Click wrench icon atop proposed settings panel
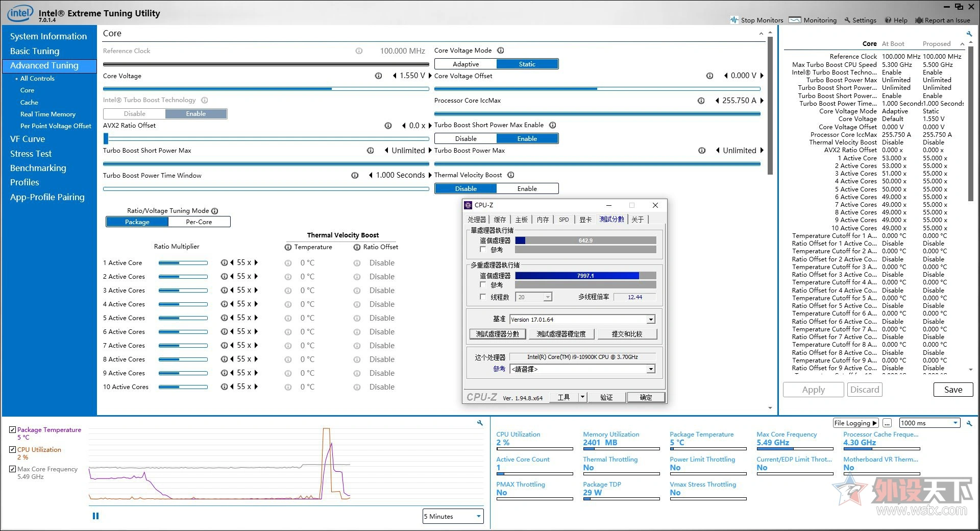This screenshot has height=531, width=980. coord(969,34)
